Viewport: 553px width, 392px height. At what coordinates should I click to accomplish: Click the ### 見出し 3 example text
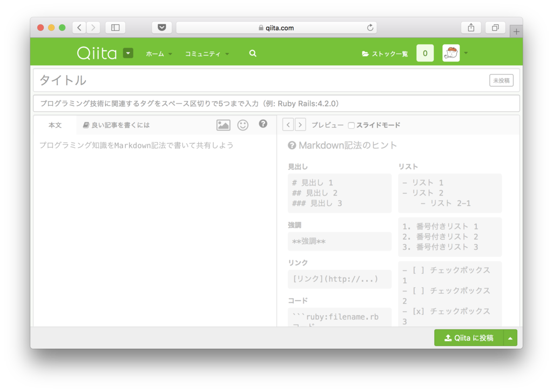tap(316, 204)
